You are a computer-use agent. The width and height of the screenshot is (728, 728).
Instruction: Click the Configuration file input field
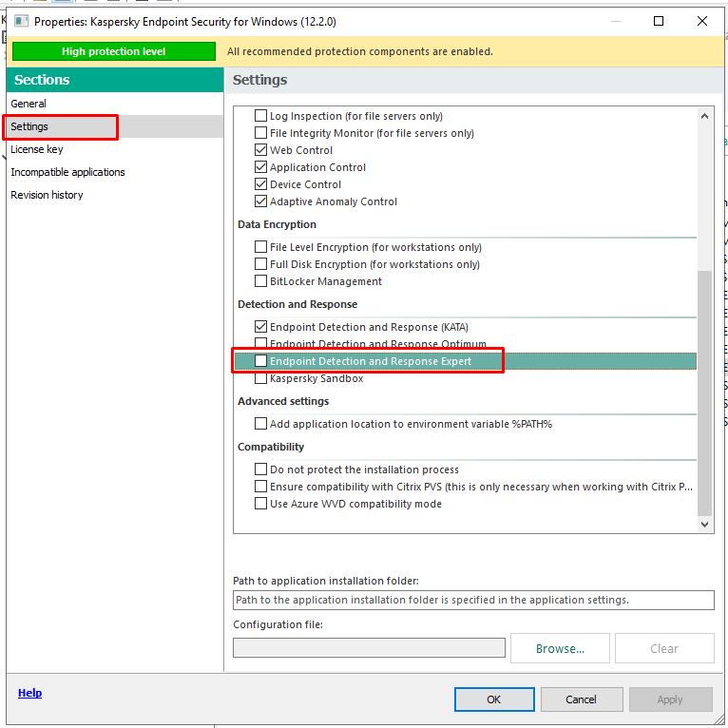pyautogui.click(x=369, y=647)
